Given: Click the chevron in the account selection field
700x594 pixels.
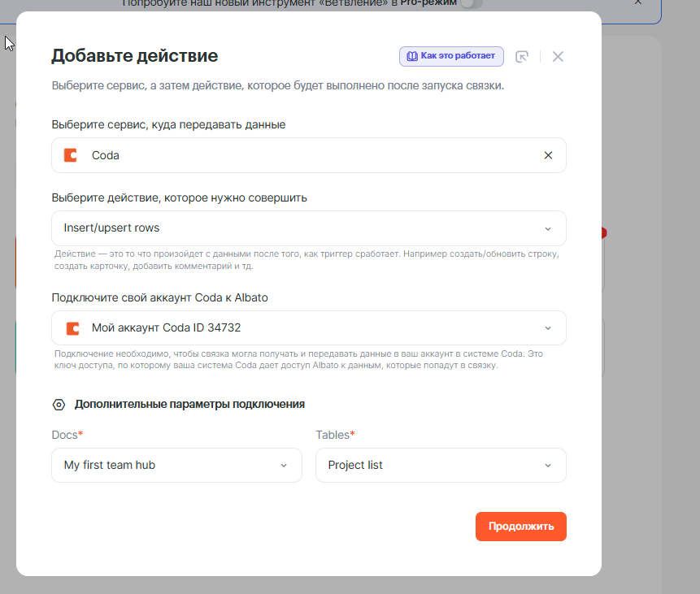Looking at the screenshot, I should tap(548, 328).
